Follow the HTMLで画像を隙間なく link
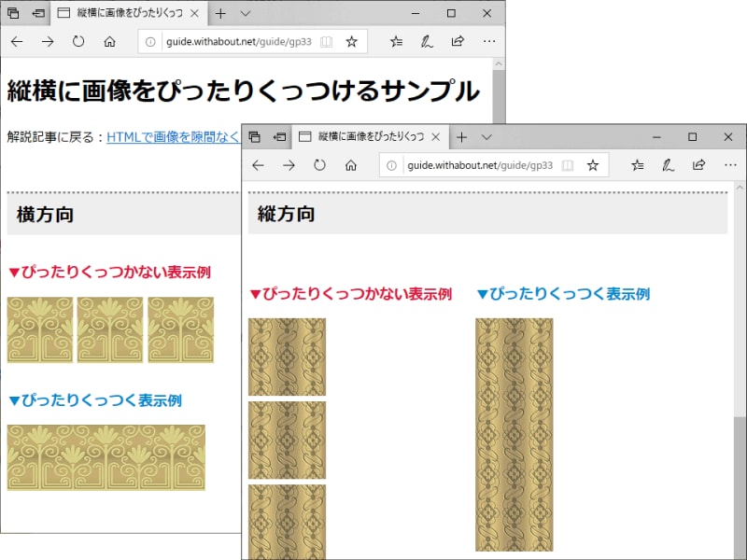This screenshot has height=560, width=747. click(175, 136)
